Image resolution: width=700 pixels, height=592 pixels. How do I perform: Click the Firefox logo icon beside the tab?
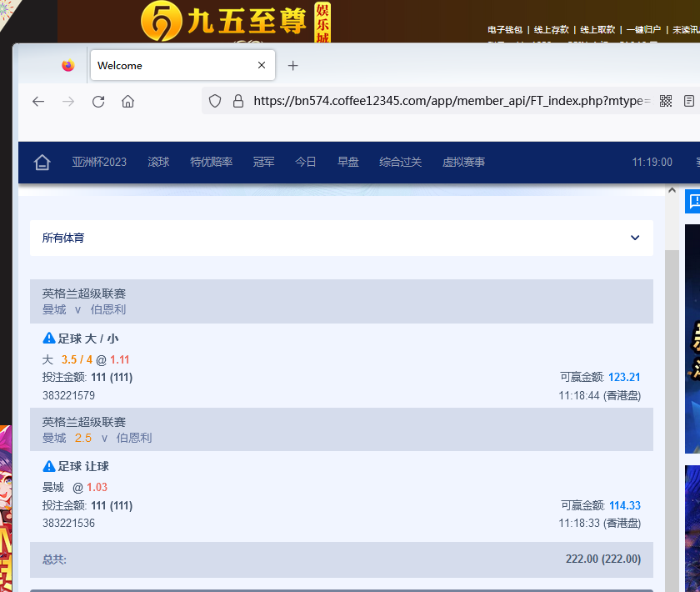pos(67,66)
